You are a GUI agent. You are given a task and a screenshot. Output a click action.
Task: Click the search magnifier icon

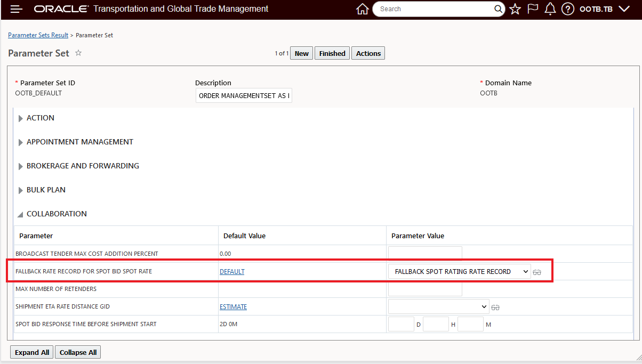point(499,9)
